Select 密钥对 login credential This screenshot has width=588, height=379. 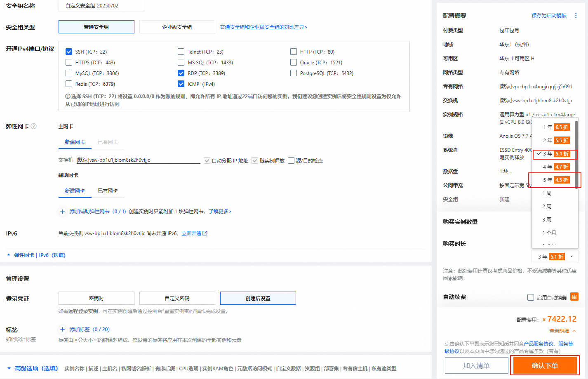tap(96, 298)
